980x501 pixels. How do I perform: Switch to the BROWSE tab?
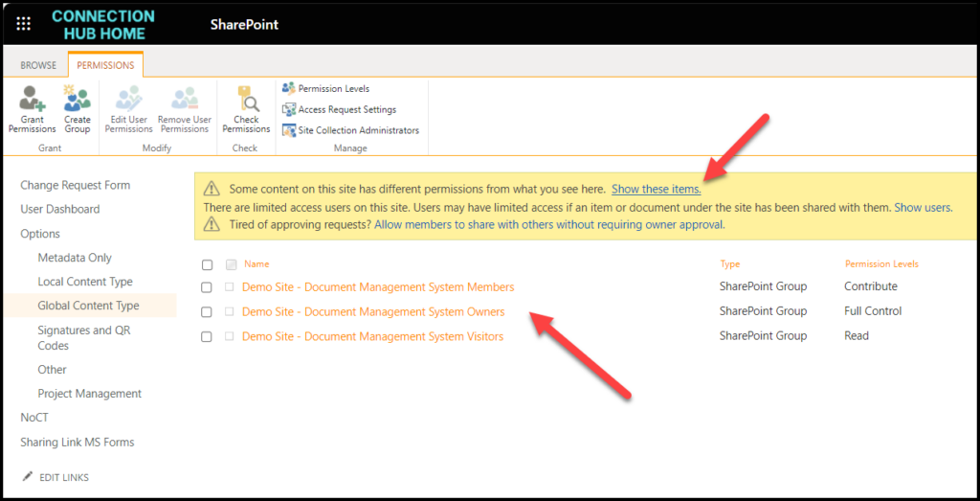pos(38,65)
